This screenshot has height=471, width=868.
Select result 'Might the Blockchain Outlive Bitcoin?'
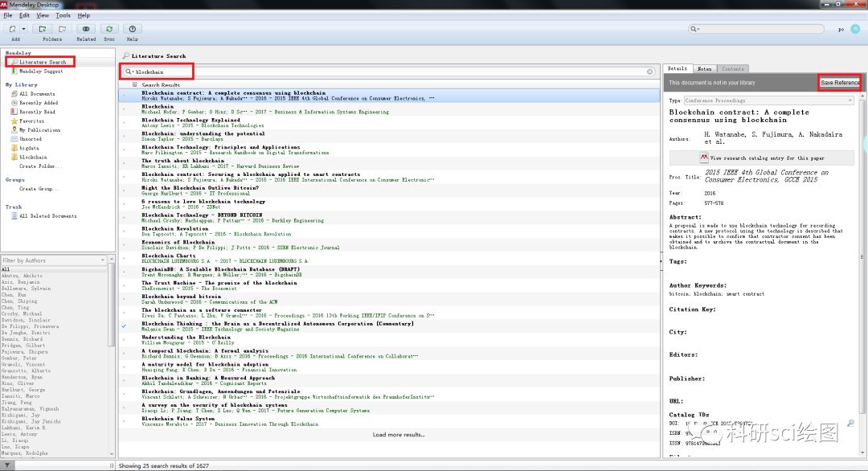(x=389, y=190)
